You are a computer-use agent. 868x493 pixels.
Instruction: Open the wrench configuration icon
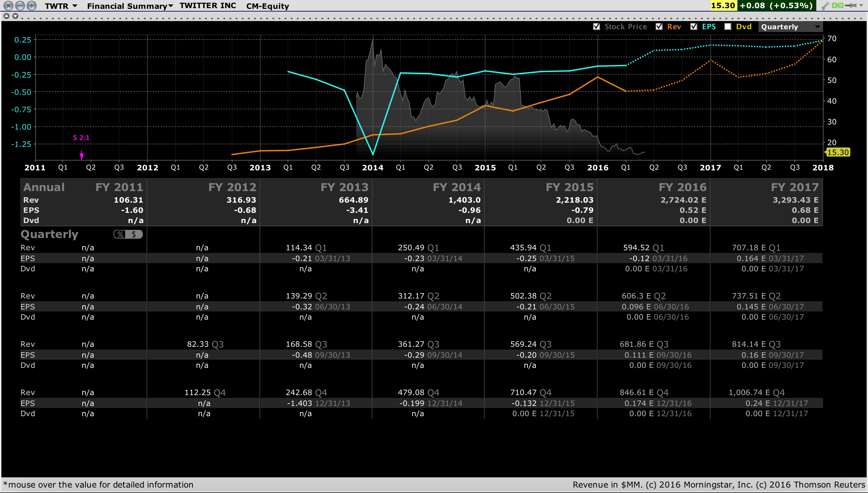point(825,6)
